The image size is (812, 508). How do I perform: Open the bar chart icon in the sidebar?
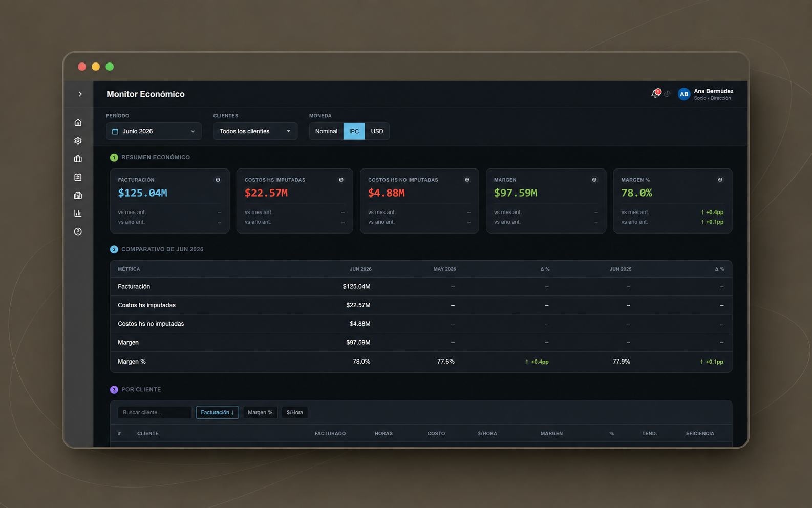[78, 214]
